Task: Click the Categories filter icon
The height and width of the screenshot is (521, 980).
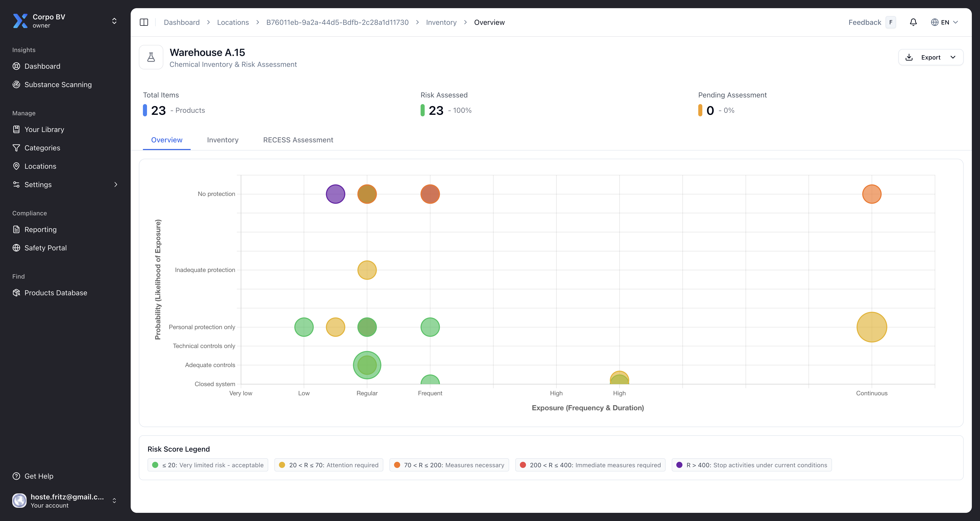Action: coord(16,148)
